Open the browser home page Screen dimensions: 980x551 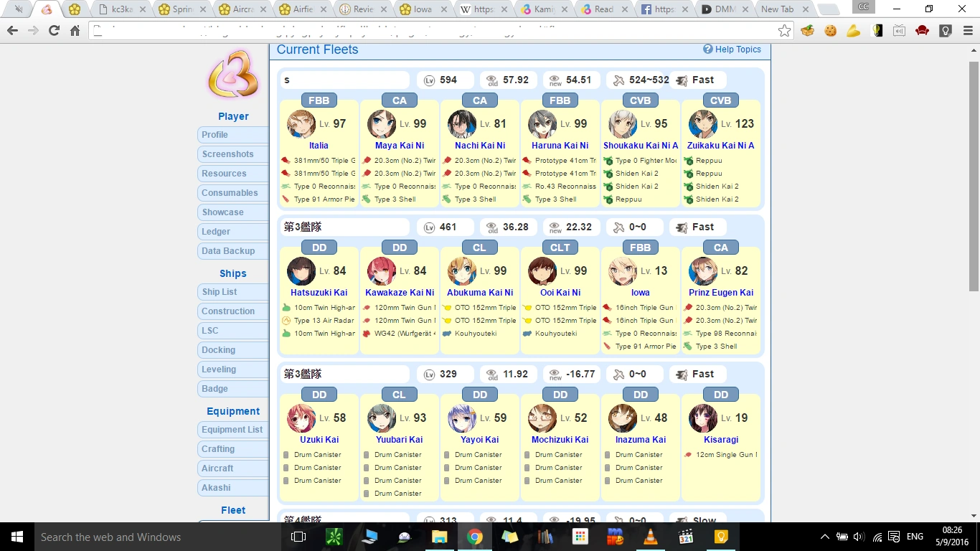pyautogui.click(x=75, y=30)
